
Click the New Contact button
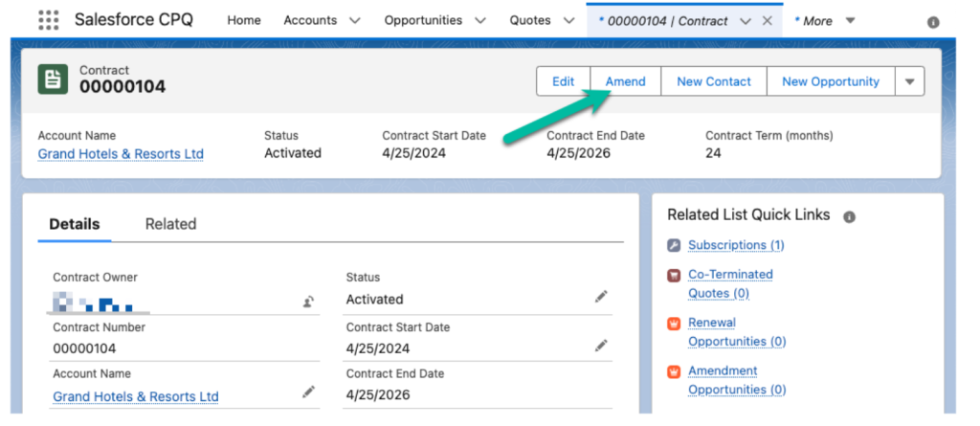[x=714, y=82]
